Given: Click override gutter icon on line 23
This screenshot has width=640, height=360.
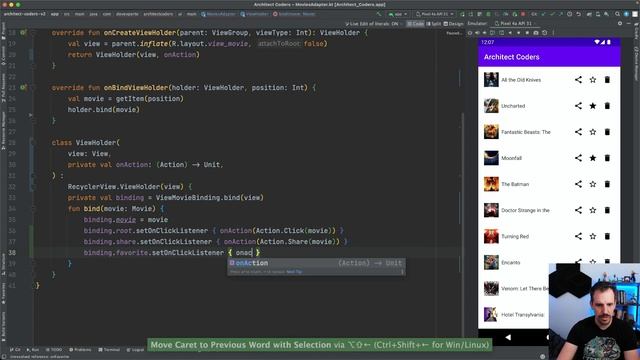Looking at the screenshot, I should [x=23, y=87].
